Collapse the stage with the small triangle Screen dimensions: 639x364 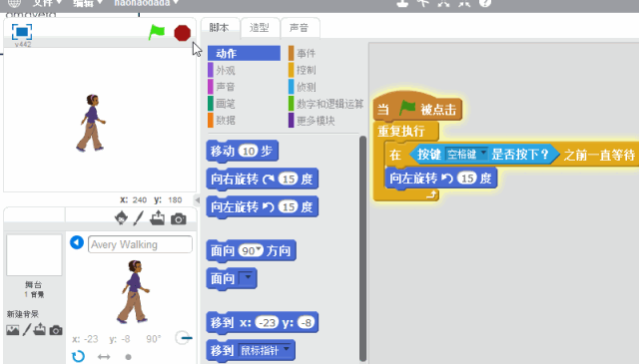pos(198,199)
